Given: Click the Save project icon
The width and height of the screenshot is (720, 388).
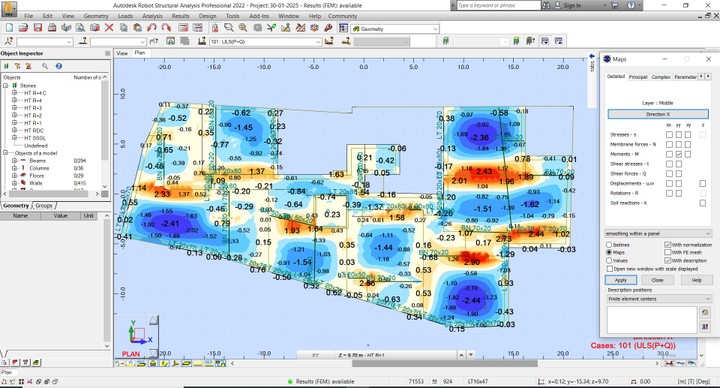Looking at the screenshot, I should click(38, 28).
